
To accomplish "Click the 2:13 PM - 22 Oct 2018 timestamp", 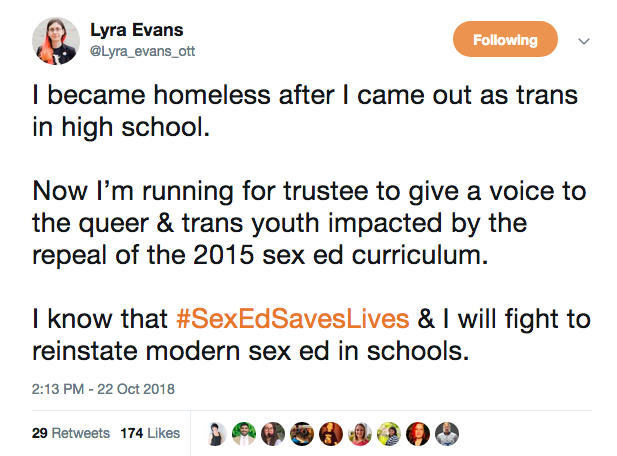I will point(103,389).
